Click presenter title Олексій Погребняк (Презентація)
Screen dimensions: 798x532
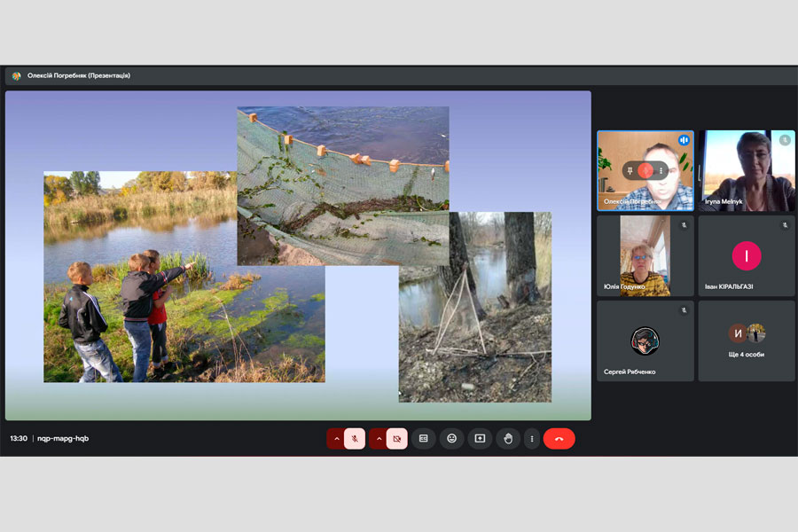coord(79,75)
